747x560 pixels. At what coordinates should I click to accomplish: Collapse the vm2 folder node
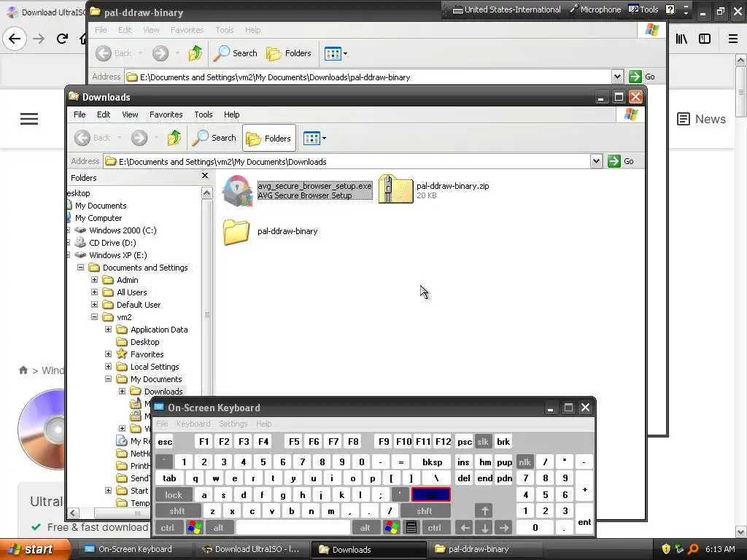(x=94, y=317)
